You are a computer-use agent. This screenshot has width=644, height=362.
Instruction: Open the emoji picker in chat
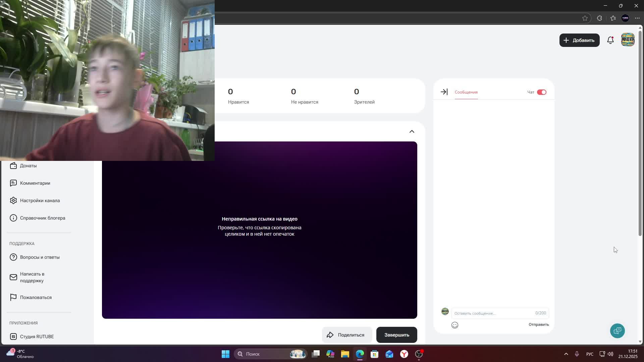(x=454, y=325)
